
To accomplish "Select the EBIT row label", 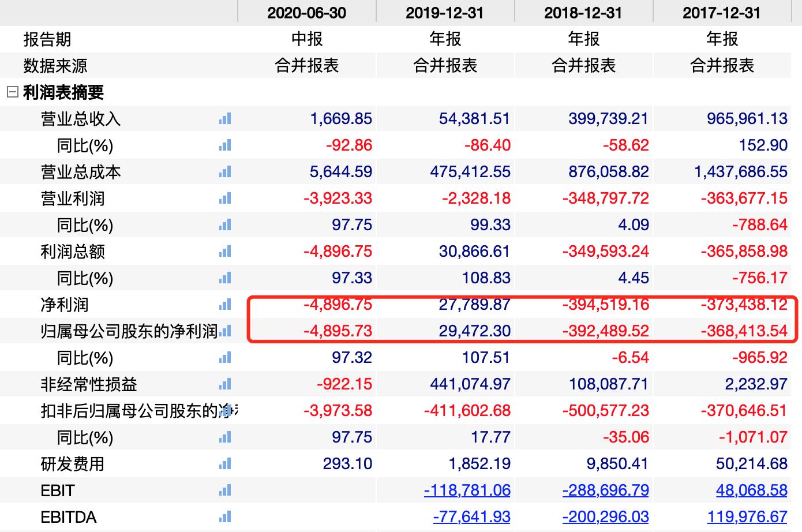I will coord(58,490).
